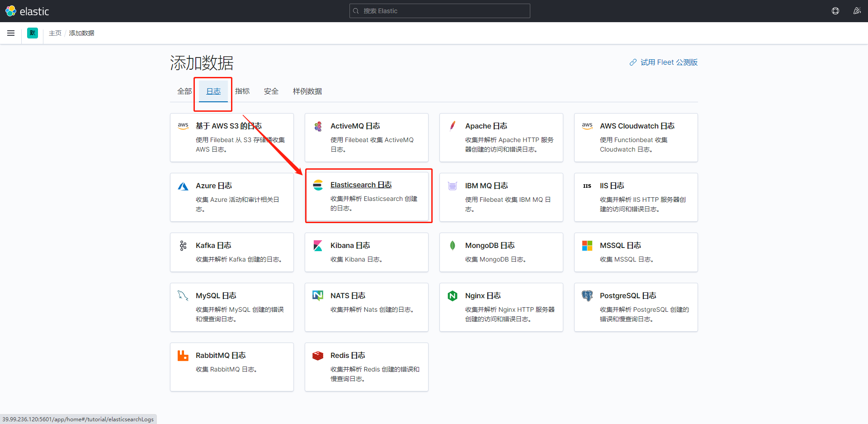Open the 样例数据 tab
The width and height of the screenshot is (868, 424).
point(307,91)
